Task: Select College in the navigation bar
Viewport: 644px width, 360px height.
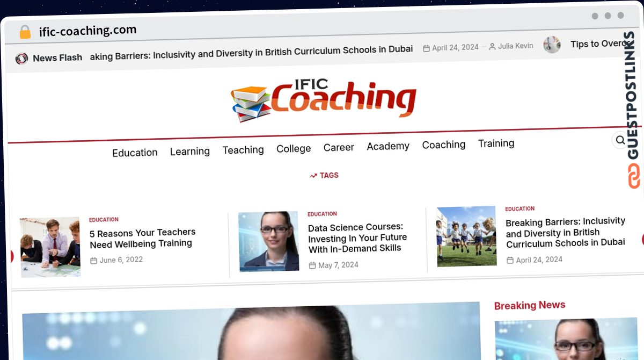Action: [x=294, y=149]
